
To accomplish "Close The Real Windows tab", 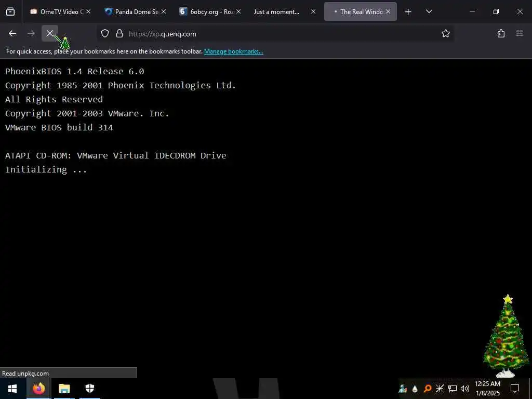I will coord(388,11).
